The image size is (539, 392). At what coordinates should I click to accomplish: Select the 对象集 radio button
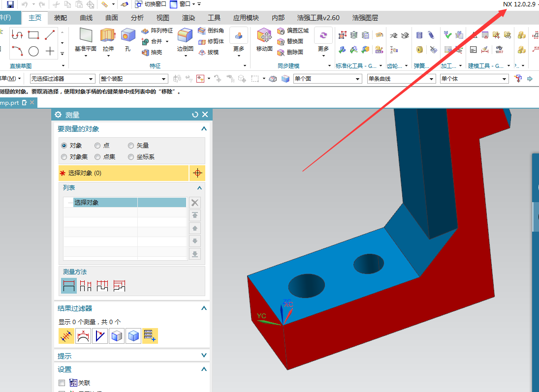(64, 157)
